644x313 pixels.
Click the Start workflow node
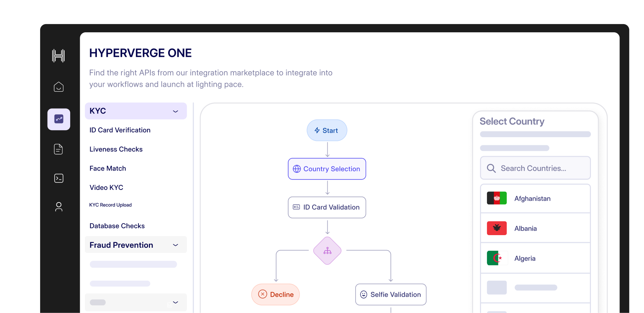[327, 130]
